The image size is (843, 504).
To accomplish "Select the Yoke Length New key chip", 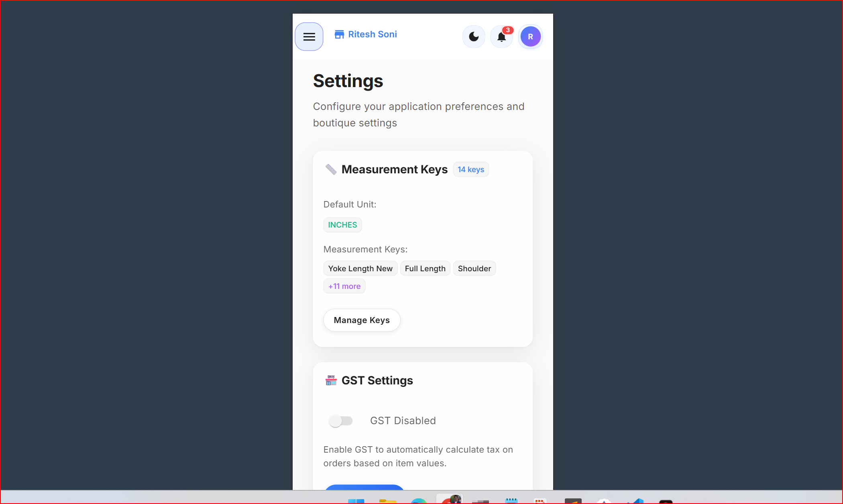I will pyautogui.click(x=360, y=268).
